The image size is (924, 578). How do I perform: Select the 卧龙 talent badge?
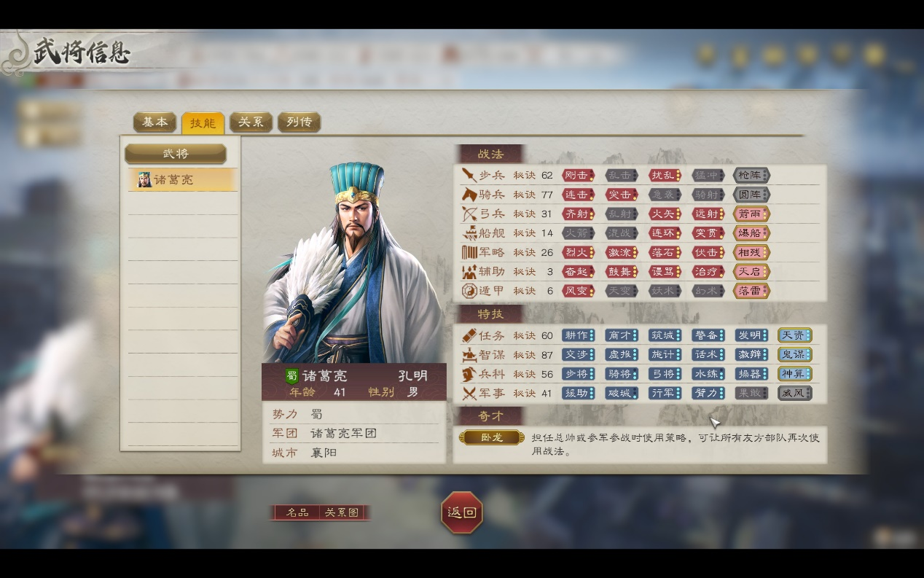[492, 437]
